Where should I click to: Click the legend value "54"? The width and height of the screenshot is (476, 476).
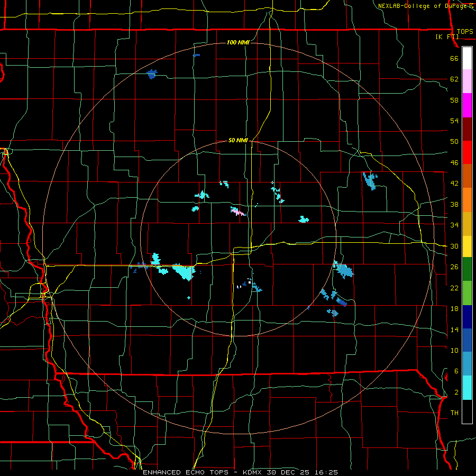(x=454, y=121)
